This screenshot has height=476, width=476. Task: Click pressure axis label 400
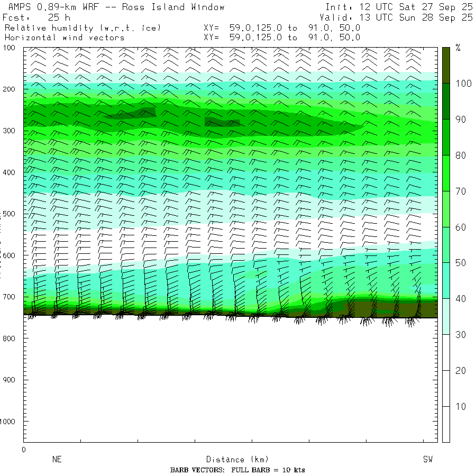click(9, 172)
